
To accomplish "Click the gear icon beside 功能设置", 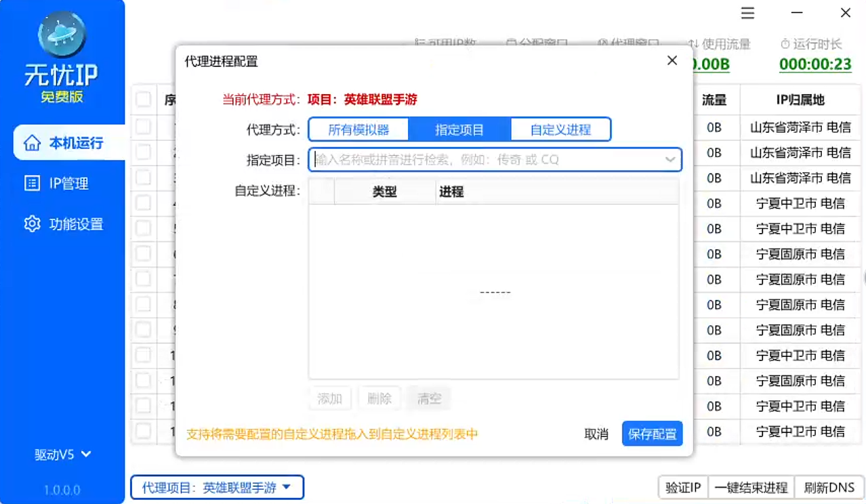I will [32, 224].
